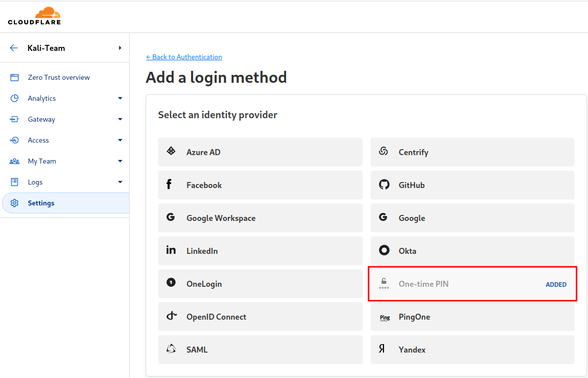Choose Centrify as identity provider
Image resolution: width=588 pixels, height=378 pixels.
(x=472, y=152)
